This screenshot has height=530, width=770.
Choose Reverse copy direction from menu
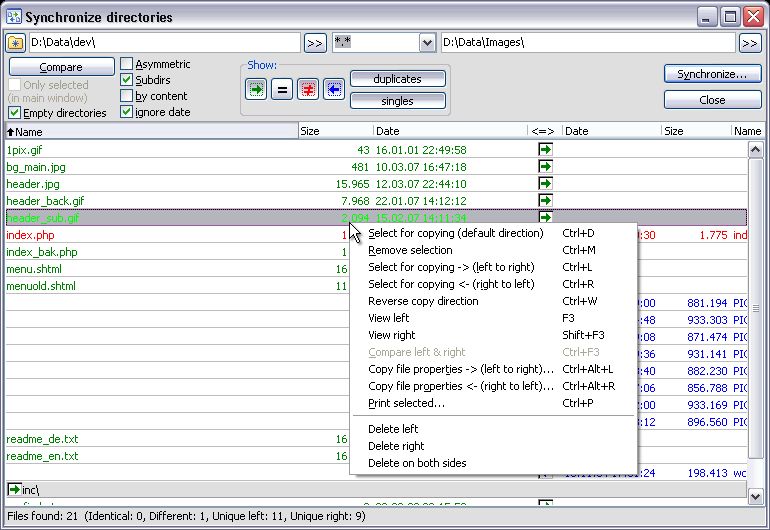[423, 301]
